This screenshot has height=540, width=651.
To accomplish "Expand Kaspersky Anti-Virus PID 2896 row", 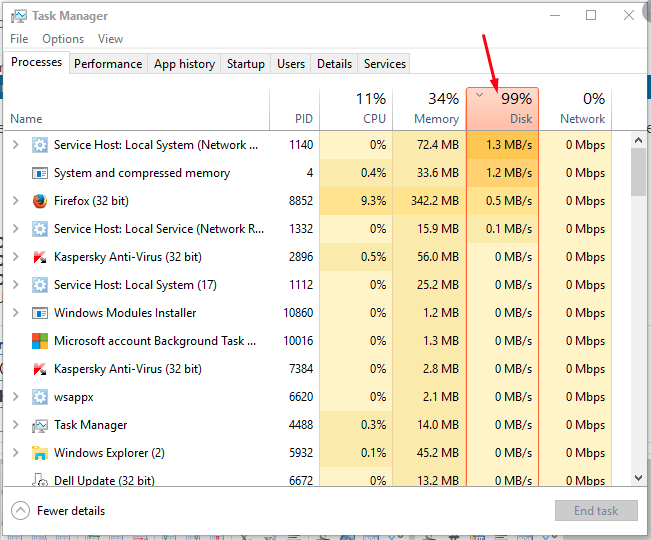I will pos(16,257).
